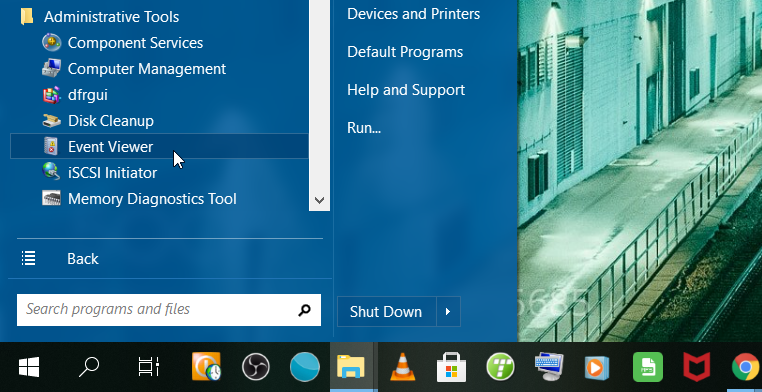The height and width of the screenshot is (392, 762).
Task: Collapse the Administrative Tools folder
Action: click(27, 17)
